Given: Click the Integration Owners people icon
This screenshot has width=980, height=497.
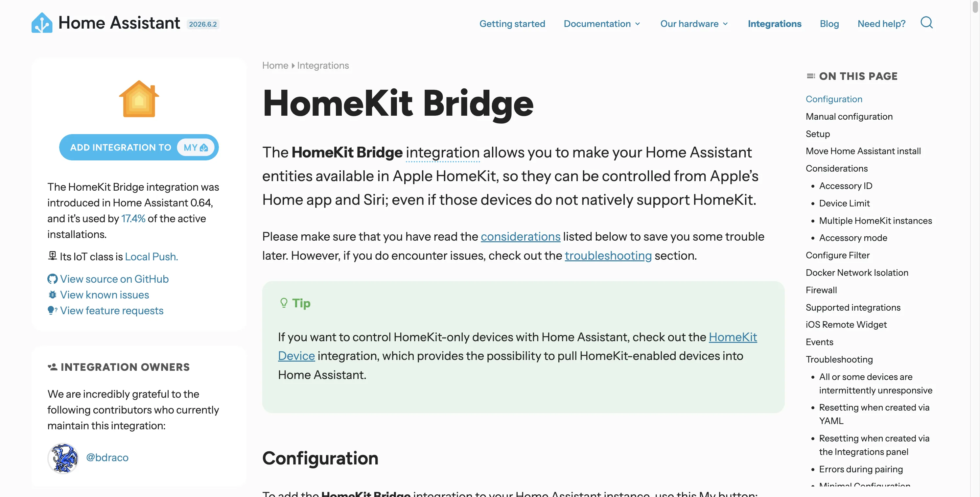Looking at the screenshot, I should coord(53,367).
